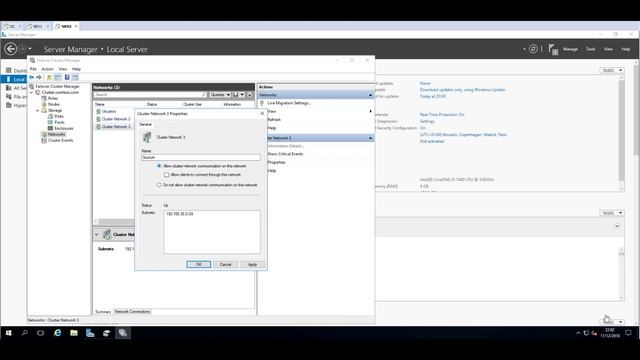Select General tab in properties dialog
640x360 pixels.
coord(145,124)
